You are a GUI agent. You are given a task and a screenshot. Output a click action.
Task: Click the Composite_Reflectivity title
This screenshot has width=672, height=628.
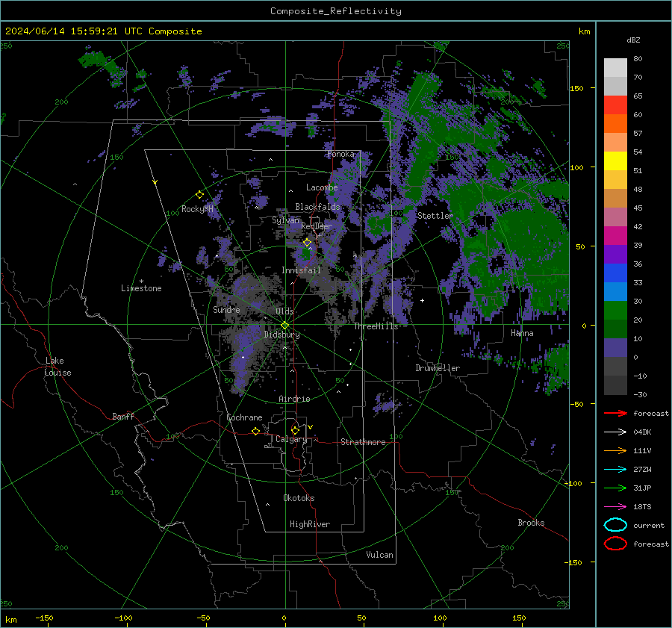coord(336,11)
